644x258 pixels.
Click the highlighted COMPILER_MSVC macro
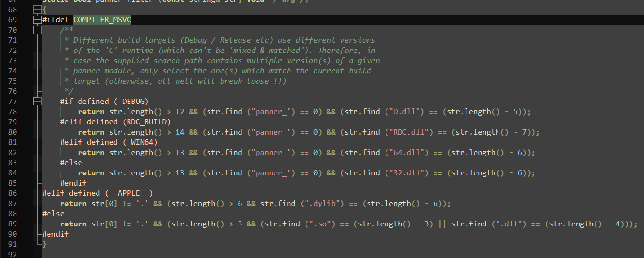tap(102, 20)
